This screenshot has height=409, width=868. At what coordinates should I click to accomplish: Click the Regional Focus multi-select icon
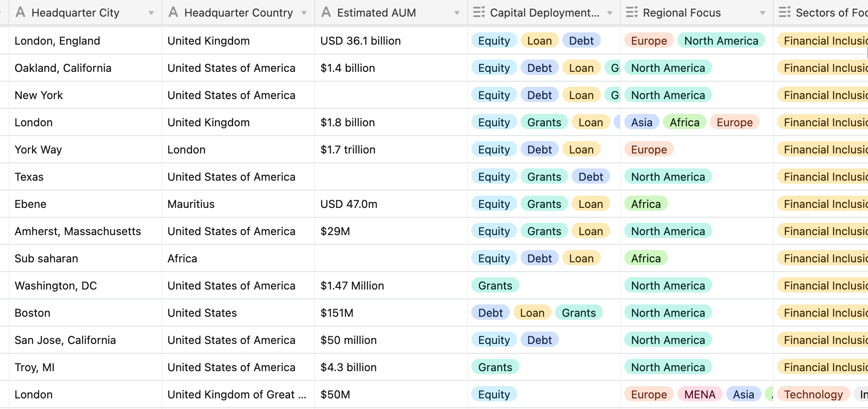tap(632, 12)
